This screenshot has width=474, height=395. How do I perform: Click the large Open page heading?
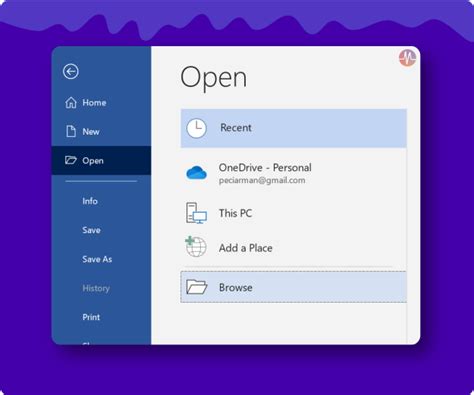(214, 78)
